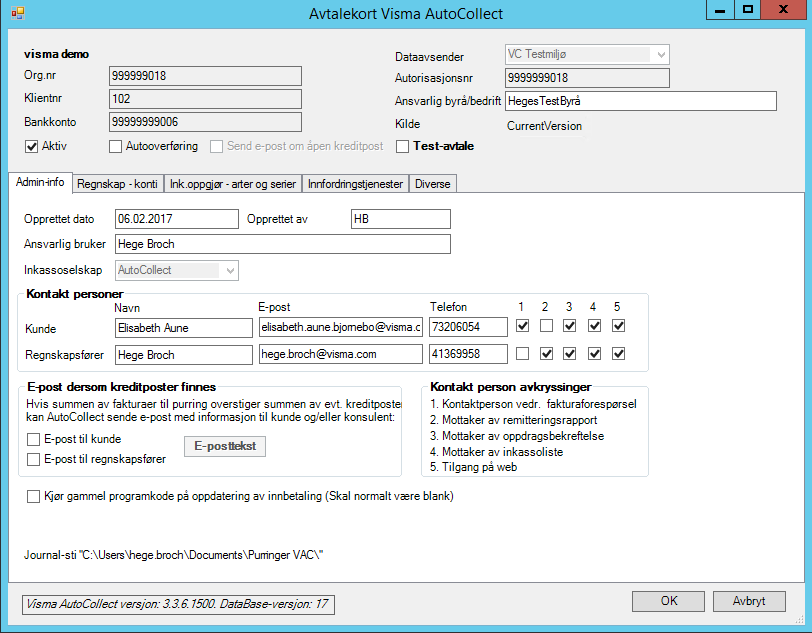Click the '4. Mottaker av inkassoliste' text
Screen dimensions: 812x633
coord(496,452)
